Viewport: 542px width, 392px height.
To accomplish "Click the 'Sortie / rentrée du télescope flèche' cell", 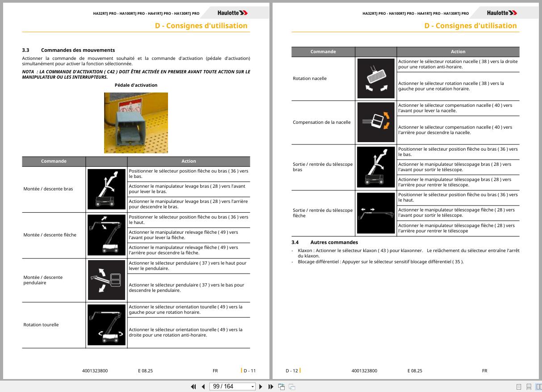I will [323, 213].
